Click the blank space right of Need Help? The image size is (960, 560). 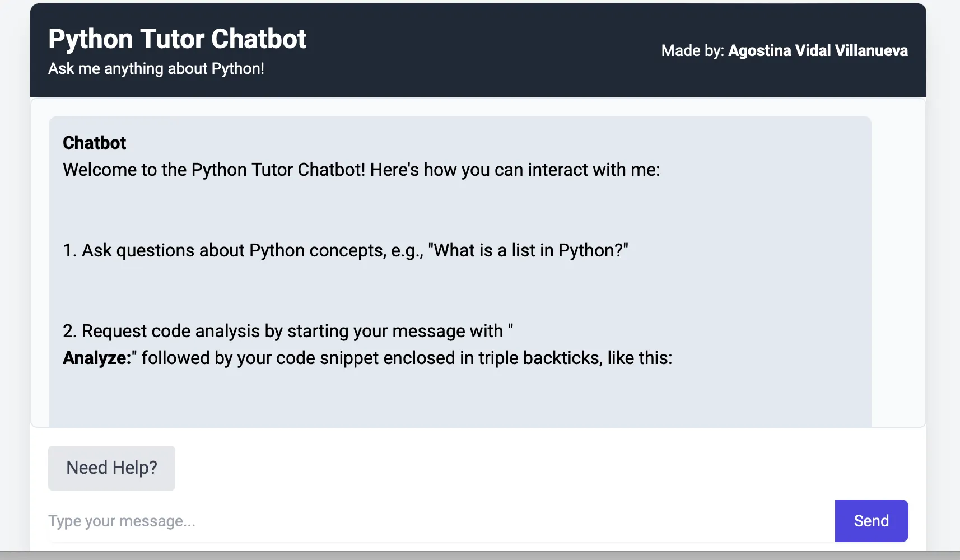504,468
